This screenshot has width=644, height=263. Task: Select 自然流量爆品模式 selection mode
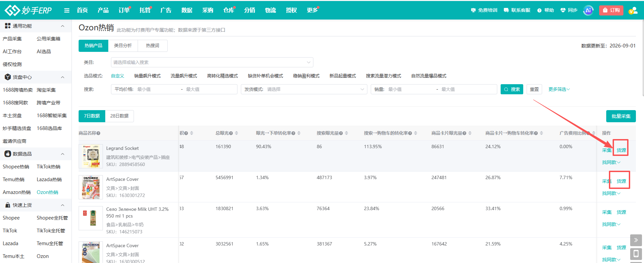coord(429,76)
